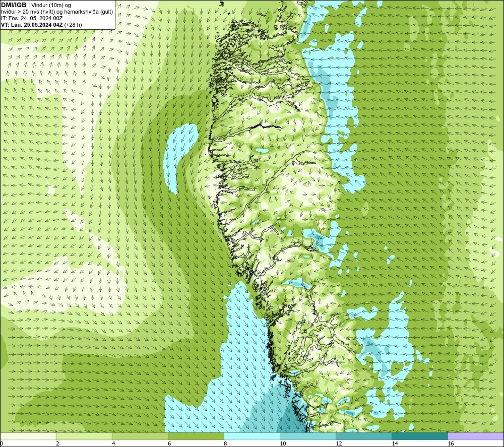504x447 pixels.
Task: Click the 8–10 m/s pale cyan swatch
Action: (252, 436)
